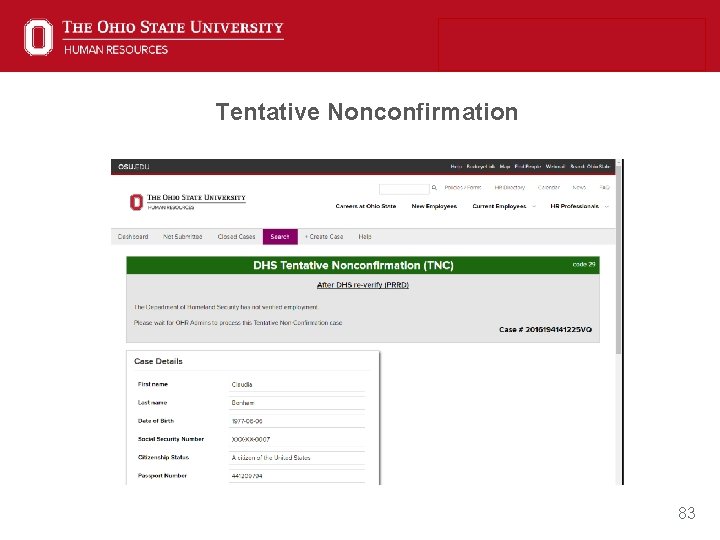The height and width of the screenshot is (540, 720).
Task: Click the slide header Ohio State O logo
Action: pyautogui.click(x=38, y=37)
